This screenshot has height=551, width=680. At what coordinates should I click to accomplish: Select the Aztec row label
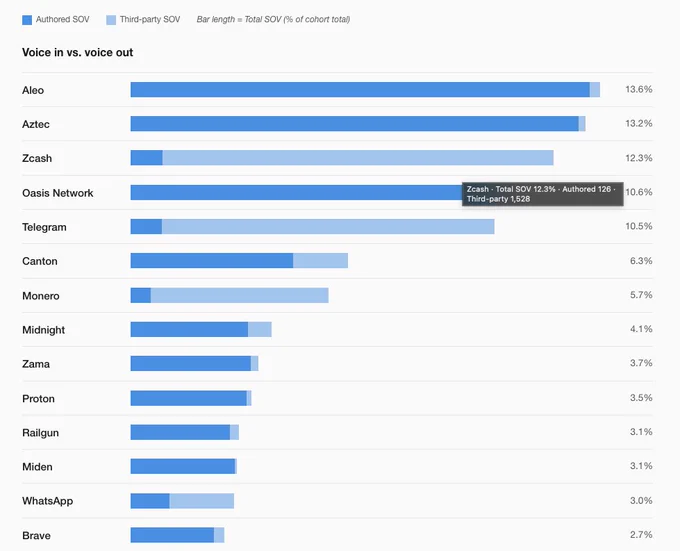click(x=36, y=124)
